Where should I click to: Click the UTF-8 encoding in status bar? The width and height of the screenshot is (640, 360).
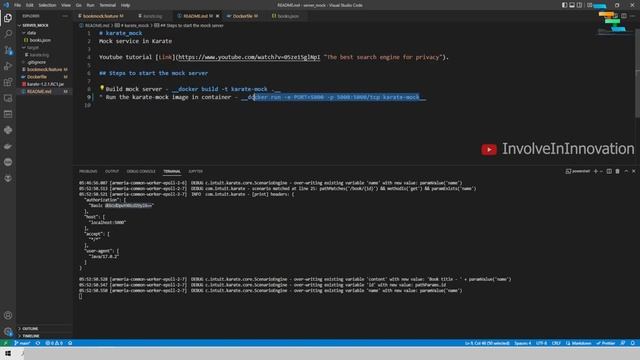tap(541, 343)
